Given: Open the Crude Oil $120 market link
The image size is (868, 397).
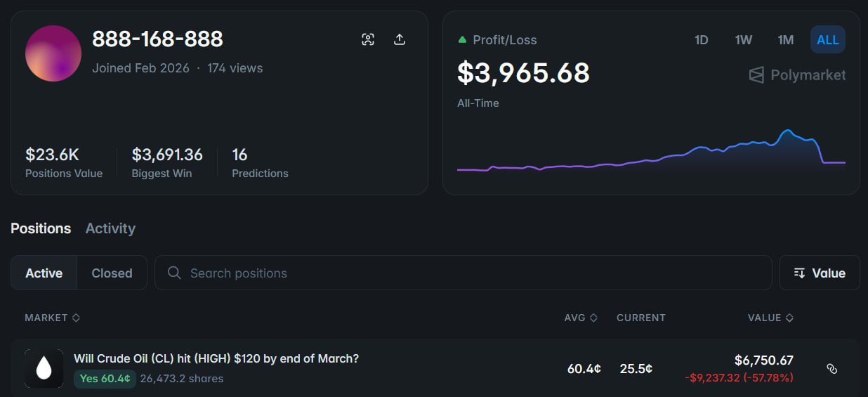Looking at the screenshot, I should point(216,358).
